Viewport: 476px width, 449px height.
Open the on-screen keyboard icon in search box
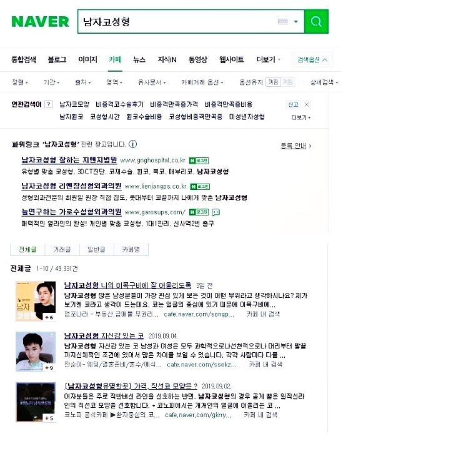(282, 21)
